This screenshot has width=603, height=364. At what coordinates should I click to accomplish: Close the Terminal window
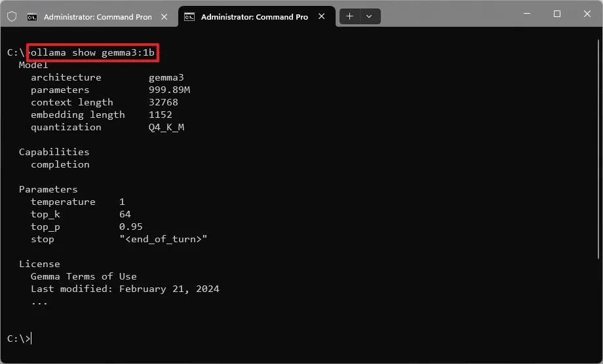(587, 14)
